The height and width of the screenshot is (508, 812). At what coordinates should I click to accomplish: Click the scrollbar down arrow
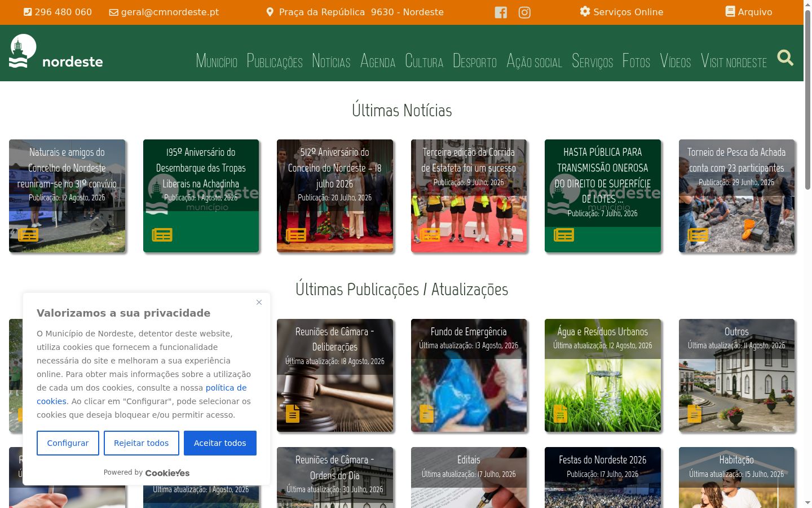pyautogui.click(x=807, y=503)
